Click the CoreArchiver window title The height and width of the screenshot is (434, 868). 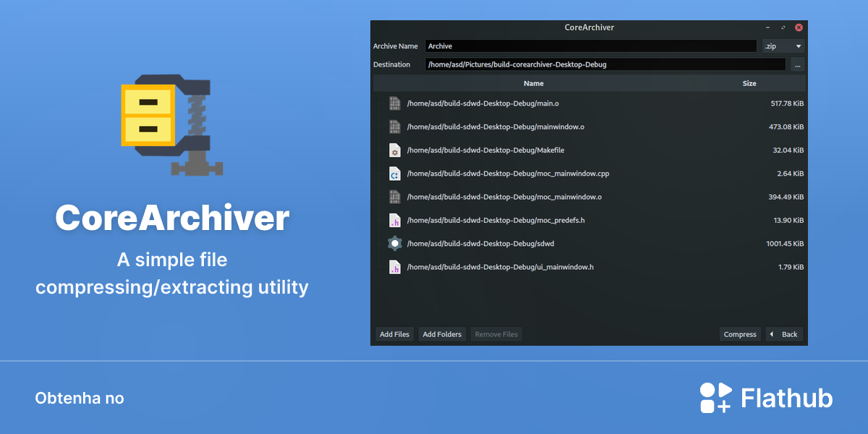click(x=589, y=27)
